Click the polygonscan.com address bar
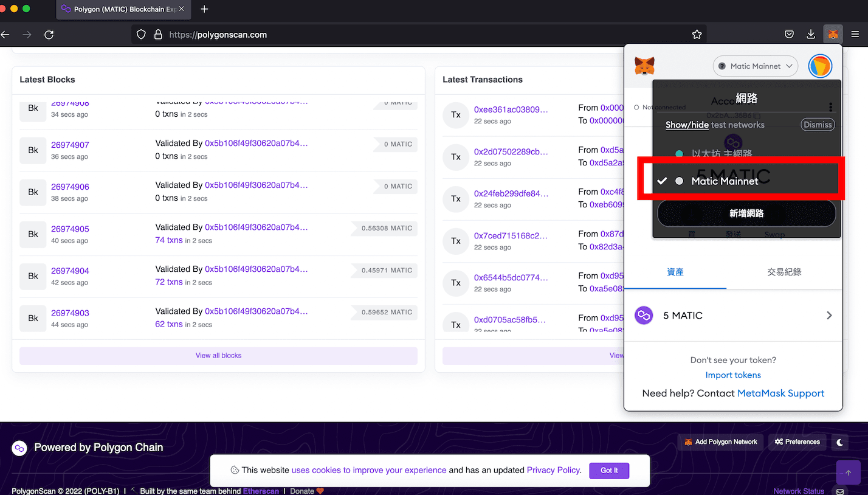The image size is (868, 495). coord(419,35)
